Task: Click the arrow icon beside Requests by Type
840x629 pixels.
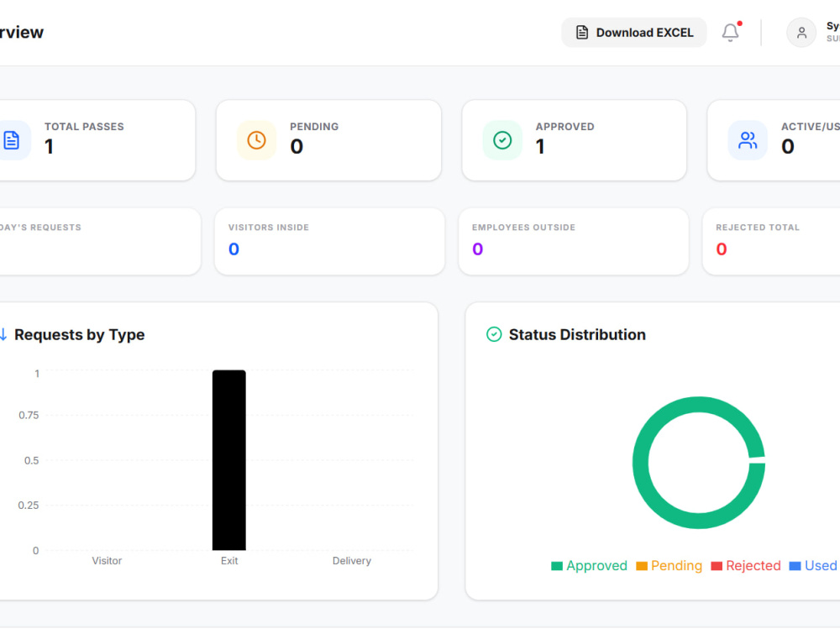Action: pyautogui.click(x=3, y=334)
